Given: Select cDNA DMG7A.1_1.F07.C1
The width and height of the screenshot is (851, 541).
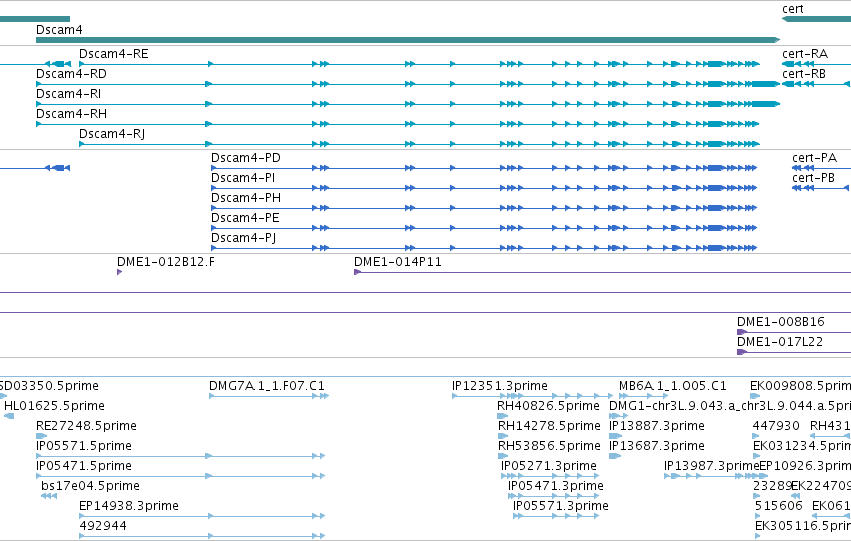Looking at the screenshot, I should [x=266, y=386].
